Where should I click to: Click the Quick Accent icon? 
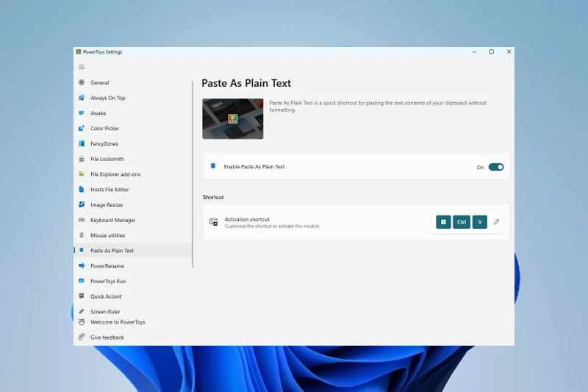tap(82, 296)
